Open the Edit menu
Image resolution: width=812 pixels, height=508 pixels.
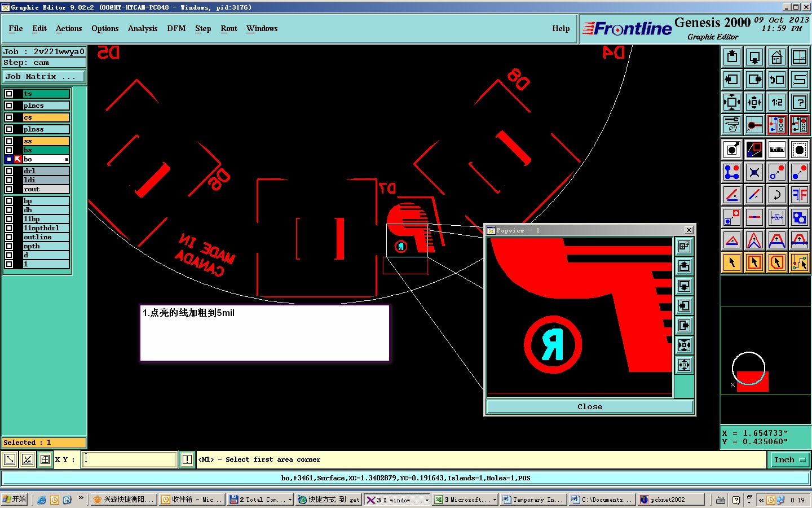39,28
